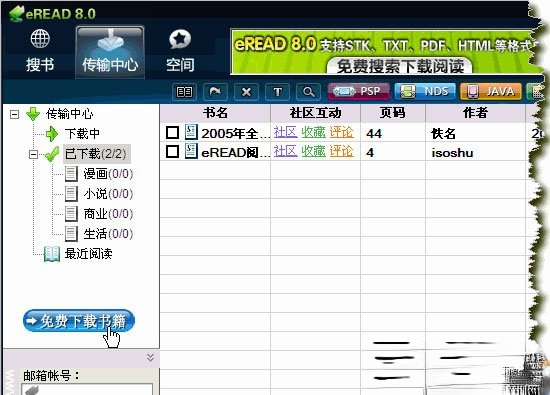Collapse the 已下载(2/2) tree node
The image size is (550, 395).
click(33, 154)
